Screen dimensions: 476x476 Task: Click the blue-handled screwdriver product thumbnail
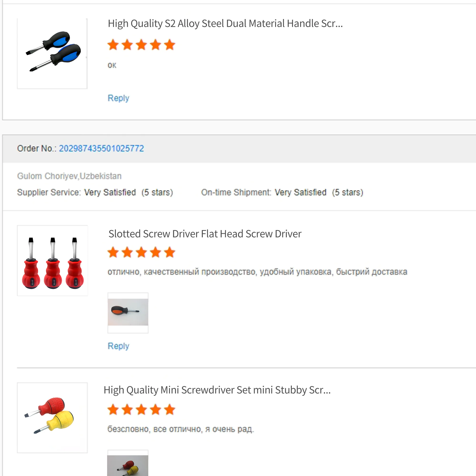(x=52, y=53)
